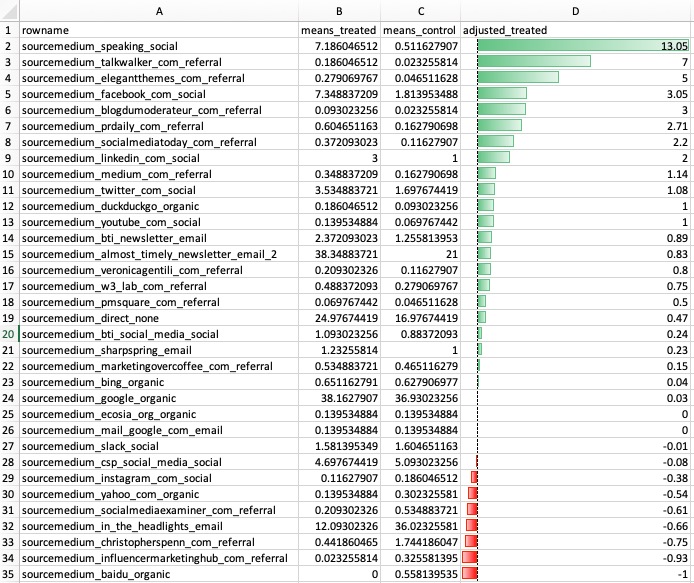Select cell sourcemedium_bti_social_media_social
Viewport: 694px width, 583px height.
[x=159, y=334]
